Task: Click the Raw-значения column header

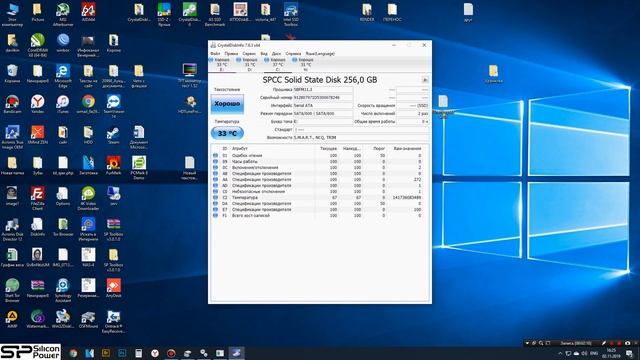Action: point(407,149)
